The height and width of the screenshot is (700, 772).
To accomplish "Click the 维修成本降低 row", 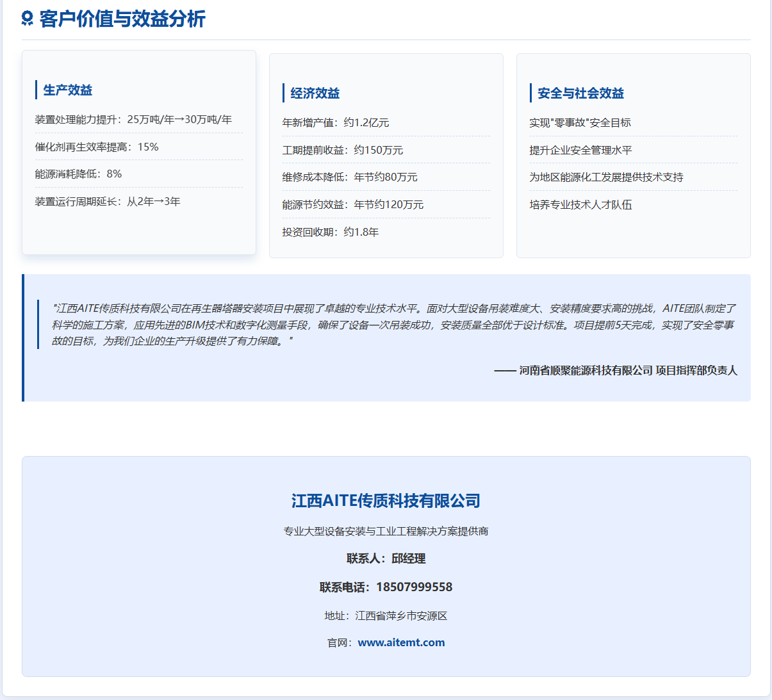I will pos(350,177).
